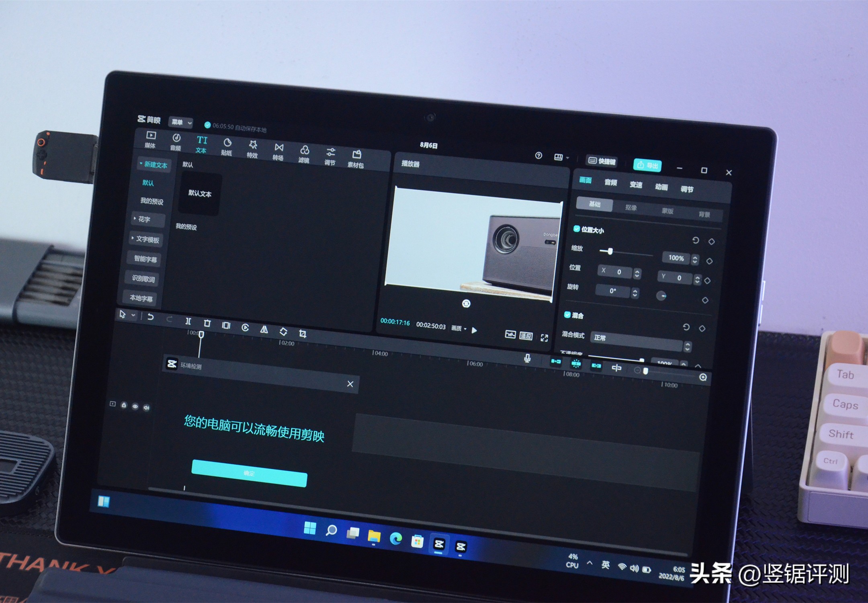This screenshot has height=603, width=868.
Task: Click the 缩放 scale slider handle
Action: click(x=610, y=252)
